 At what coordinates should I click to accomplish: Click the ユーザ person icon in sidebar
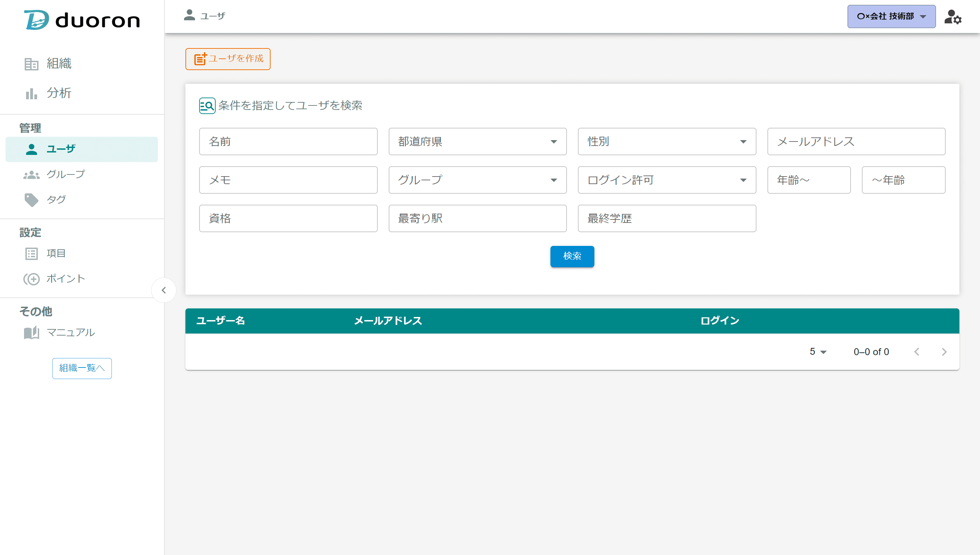click(x=31, y=149)
